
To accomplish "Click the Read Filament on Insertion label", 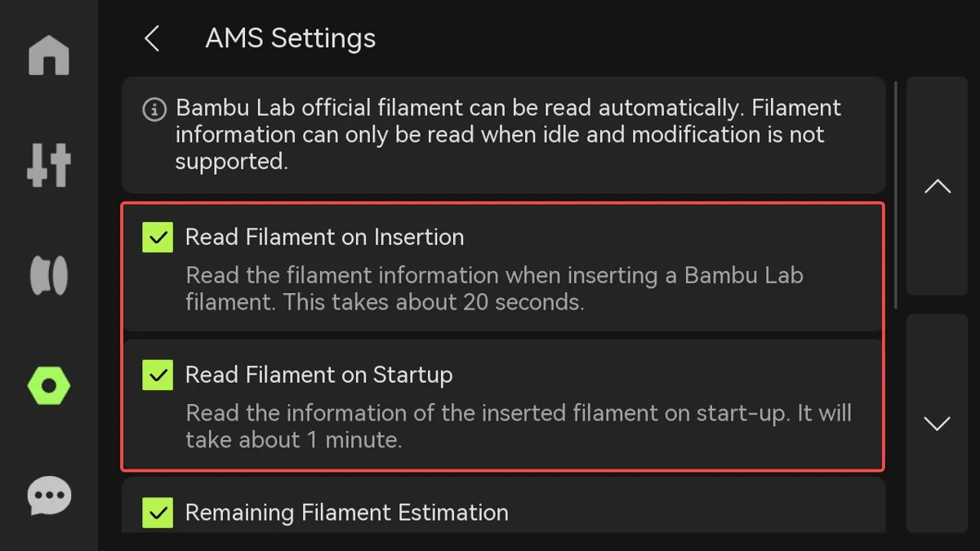I will pyautogui.click(x=324, y=237).
